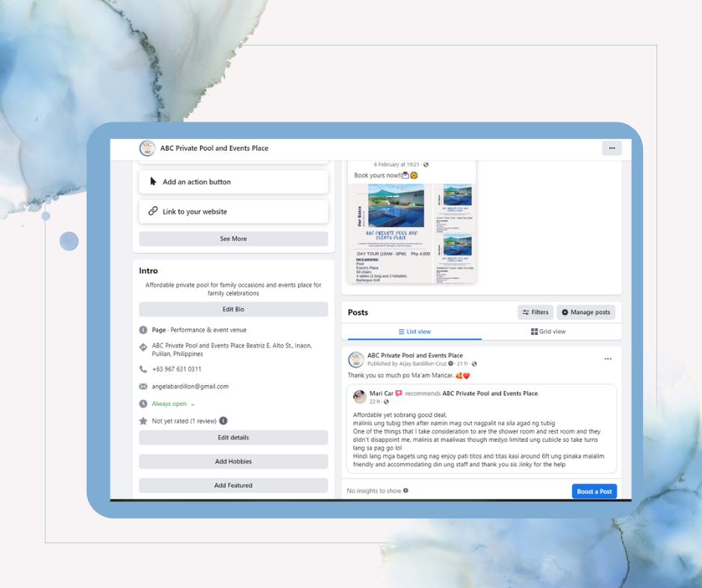Screen dimensions: 702x588
Task: Click the Boost a Post button
Action: [x=594, y=491]
